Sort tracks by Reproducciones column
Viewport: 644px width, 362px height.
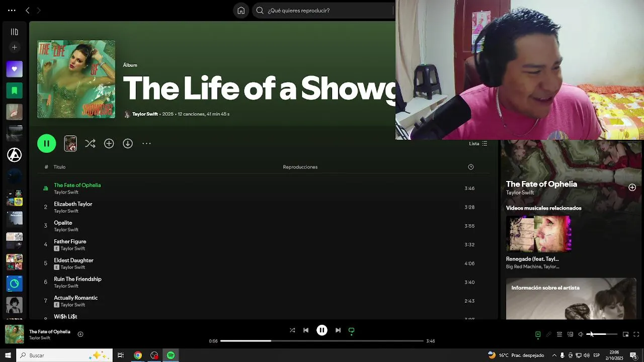[x=300, y=167]
